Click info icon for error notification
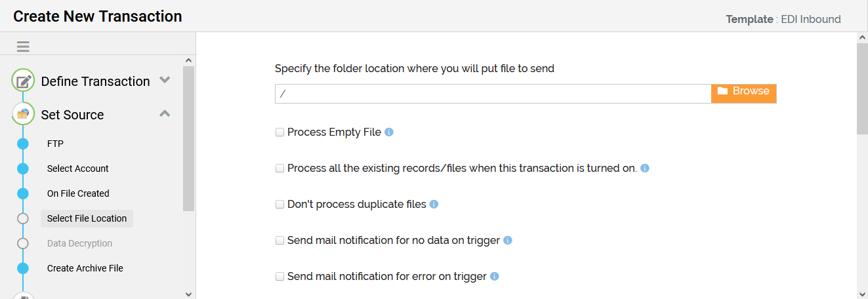 coord(494,277)
